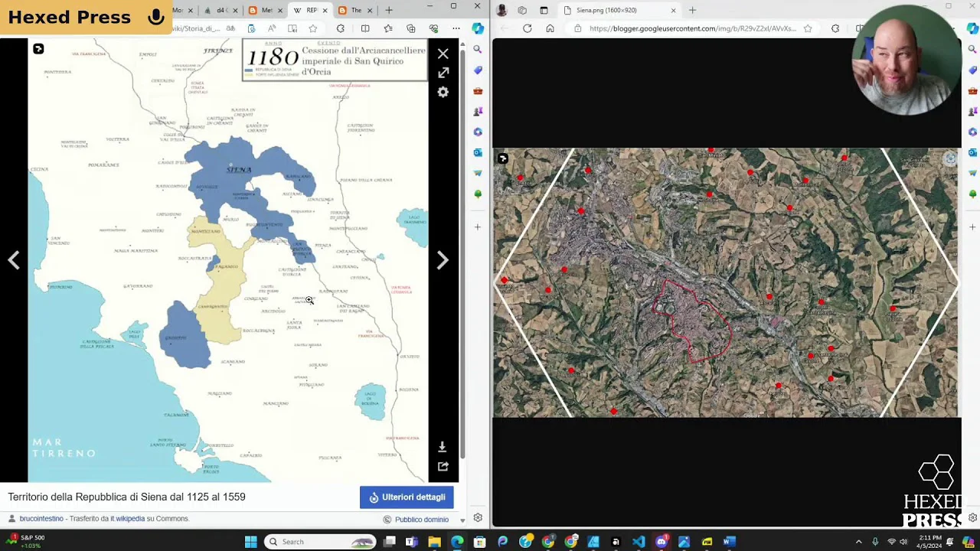The image size is (980, 551).
Task: Go to the previous image in viewer
Action: coord(14,260)
